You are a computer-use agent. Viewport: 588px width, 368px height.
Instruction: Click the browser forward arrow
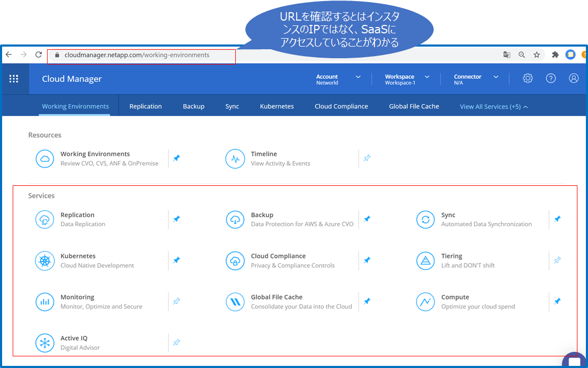[24, 55]
